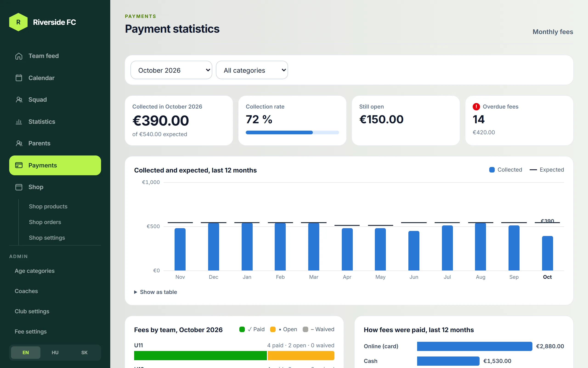Click the U11 orange open bar segment

[301, 356]
